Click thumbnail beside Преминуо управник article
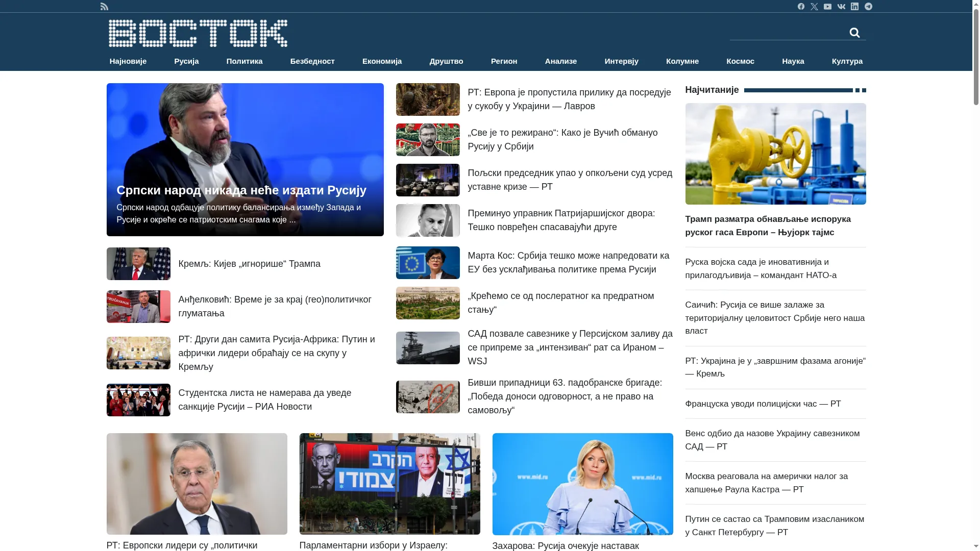 [x=428, y=220]
